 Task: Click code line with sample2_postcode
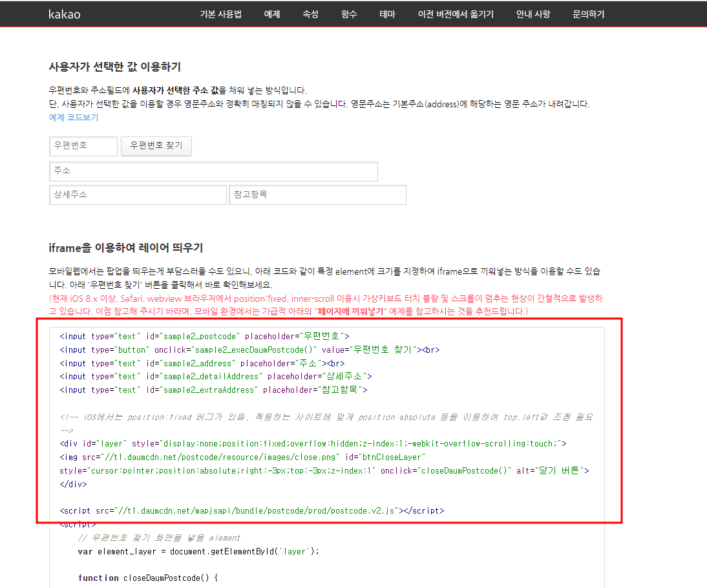click(x=204, y=337)
